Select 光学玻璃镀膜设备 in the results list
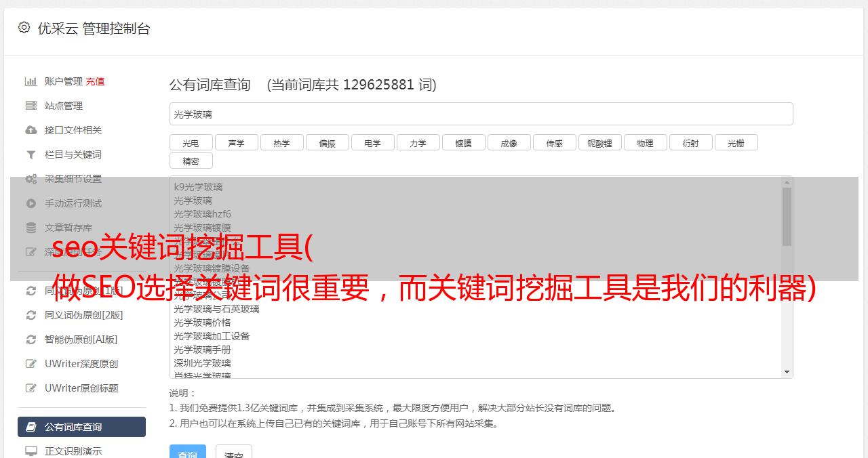868x458 pixels. (x=212, y=268)
